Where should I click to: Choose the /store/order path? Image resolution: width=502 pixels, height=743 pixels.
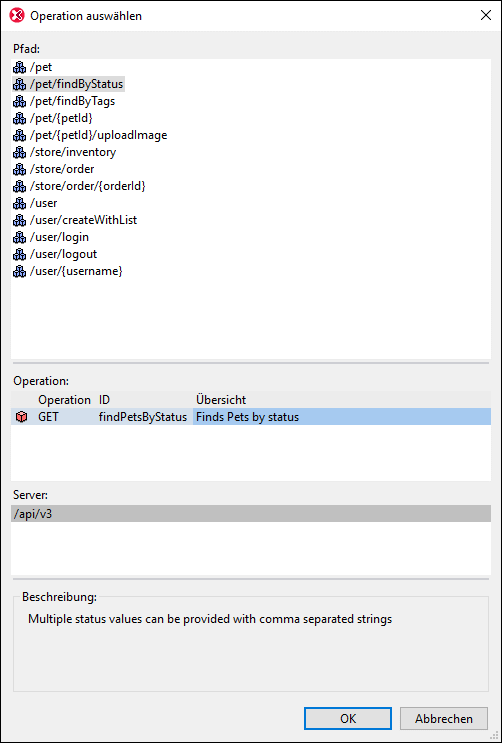62,169
